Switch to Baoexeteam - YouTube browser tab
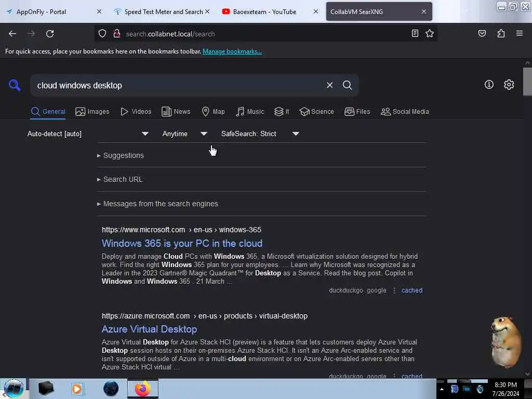This screenshot has height=399, width=532. point(270,11)
